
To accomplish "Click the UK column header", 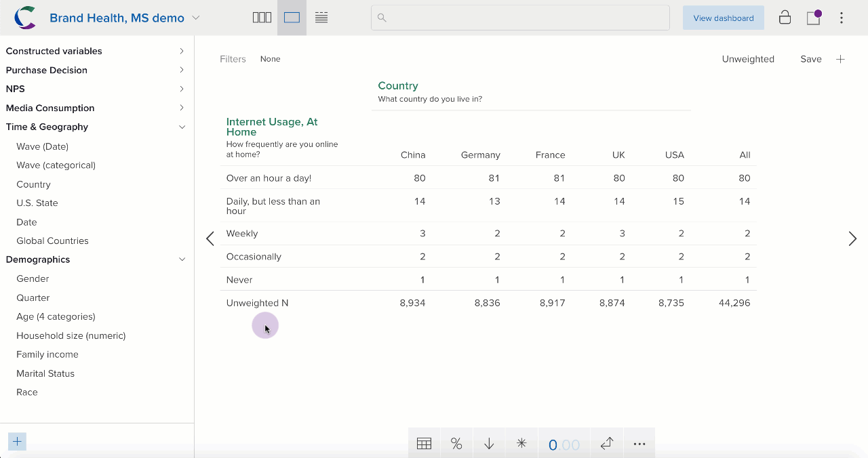I will click(618, 155).
